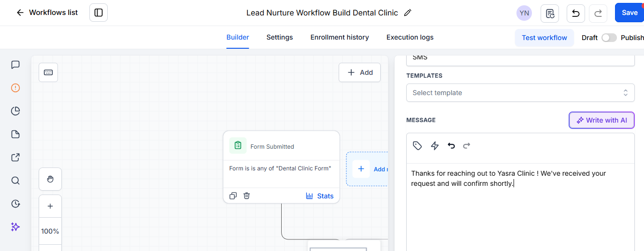Edit workflow name with pencil icon
This screenshot has width=644, height=251.
(x=408, y=13)
